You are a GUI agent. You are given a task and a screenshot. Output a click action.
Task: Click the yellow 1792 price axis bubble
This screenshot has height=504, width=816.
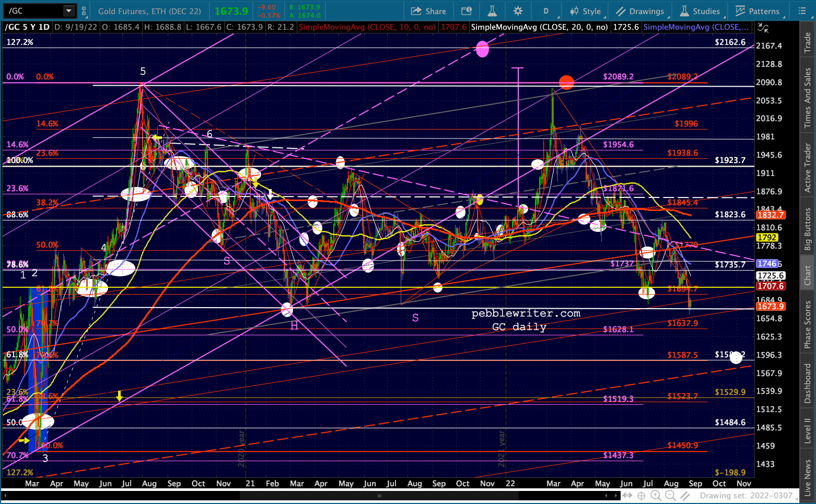point(767,237)
